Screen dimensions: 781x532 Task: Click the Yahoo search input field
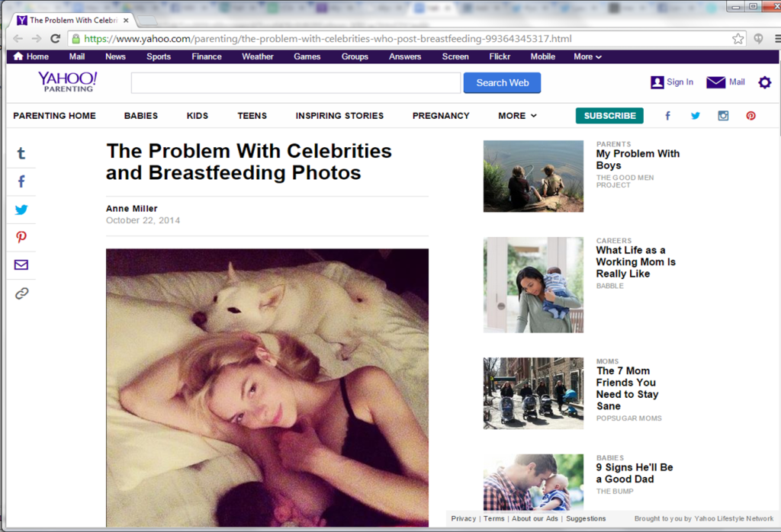point(295,82)
